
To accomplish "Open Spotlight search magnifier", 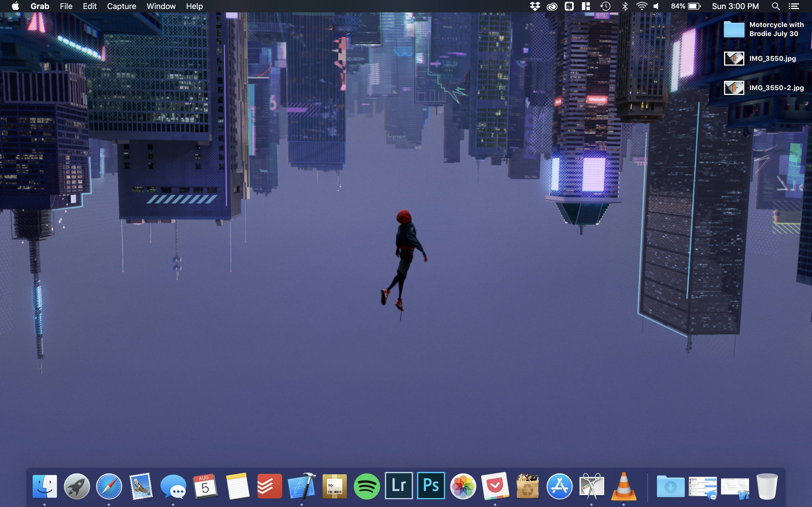I will click(775, 6).
